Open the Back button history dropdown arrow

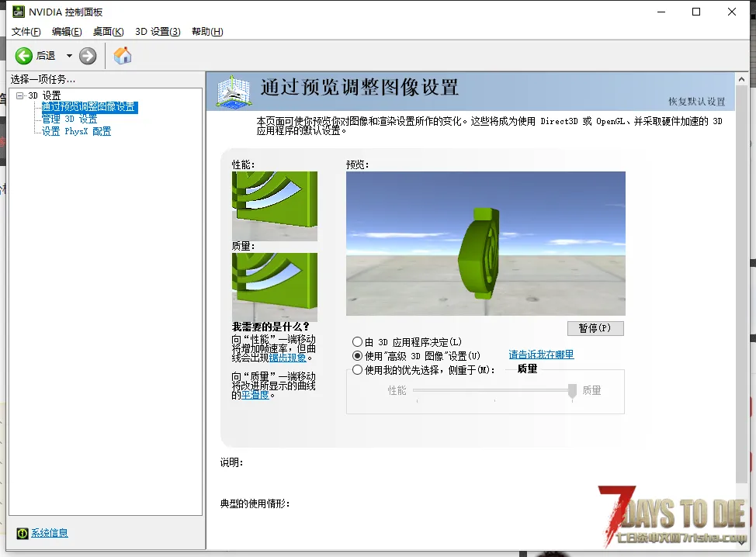69,55
